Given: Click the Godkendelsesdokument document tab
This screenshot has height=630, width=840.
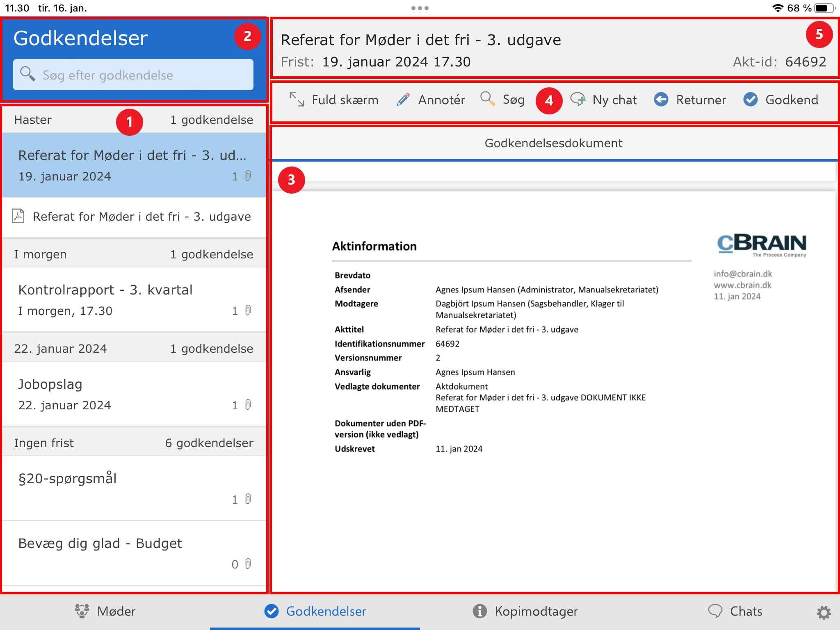Looking at the screenshot, I should click(553, 143).
